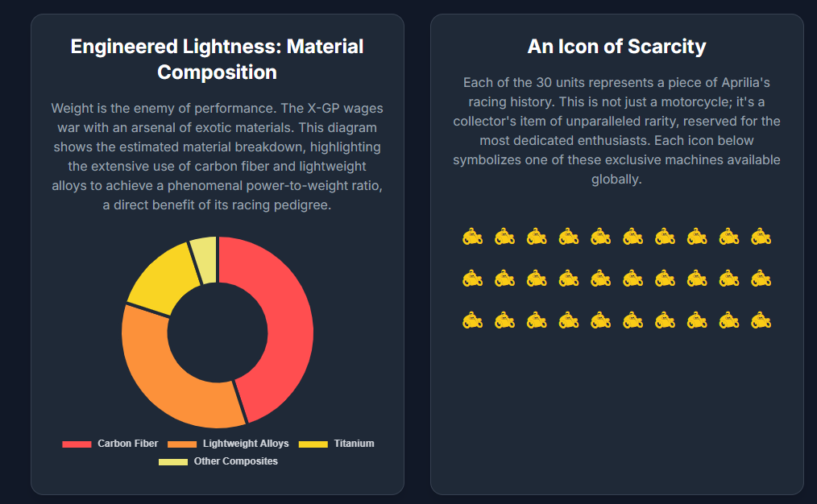
Task: Hide the Titanium dataset via its legend label
Action: tap(354, 444)
